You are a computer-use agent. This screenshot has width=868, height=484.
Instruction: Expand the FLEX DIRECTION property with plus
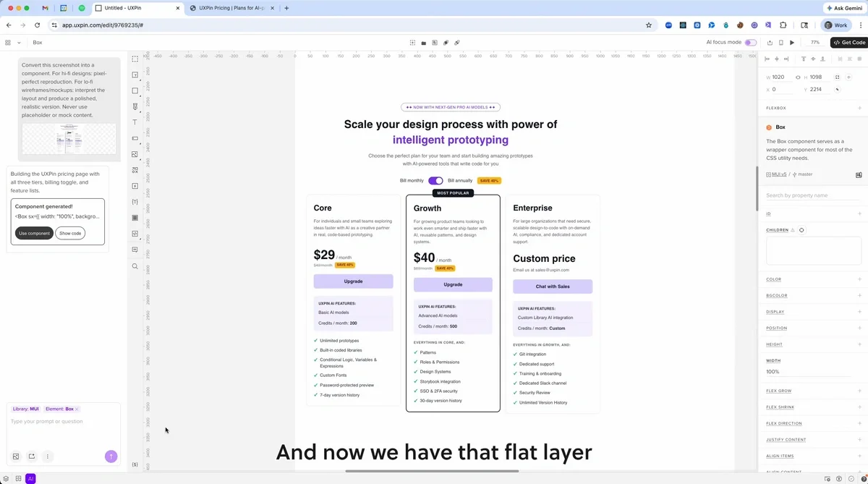point(860,423)
